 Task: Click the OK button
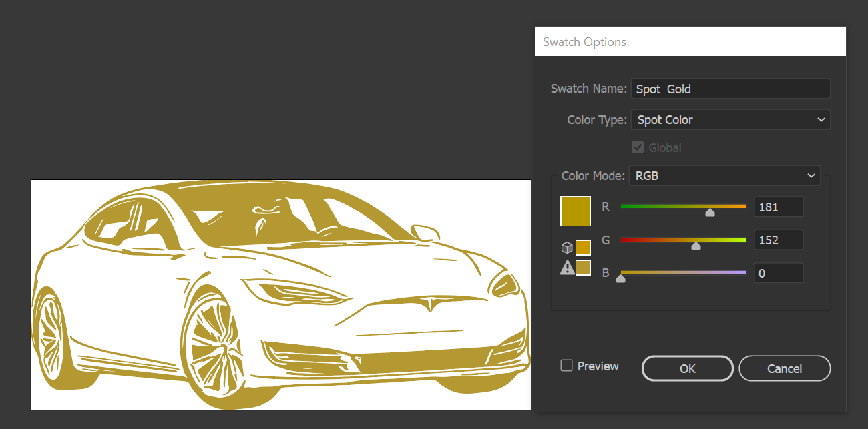click(x=688, y=368)
